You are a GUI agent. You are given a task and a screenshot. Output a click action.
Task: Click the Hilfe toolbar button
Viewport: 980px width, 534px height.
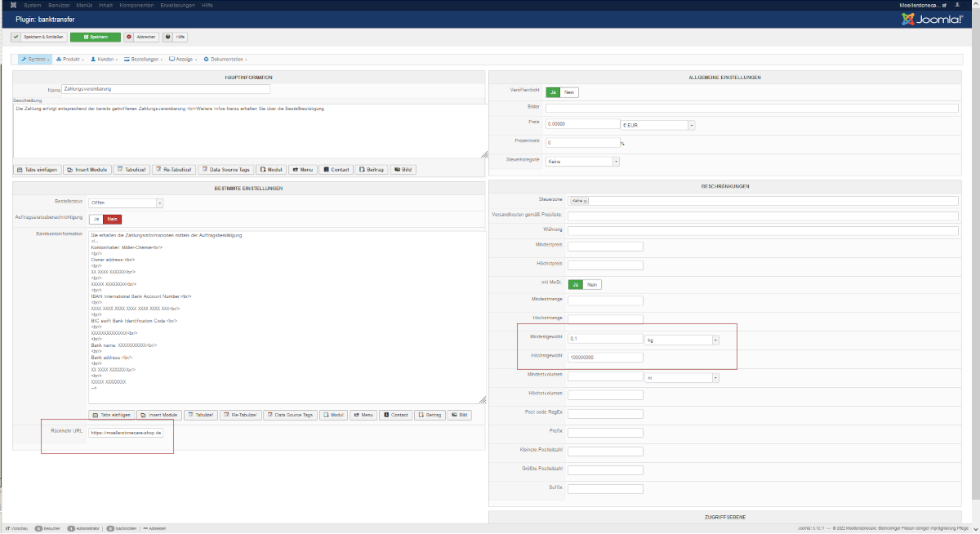click(x=175, y=37)
